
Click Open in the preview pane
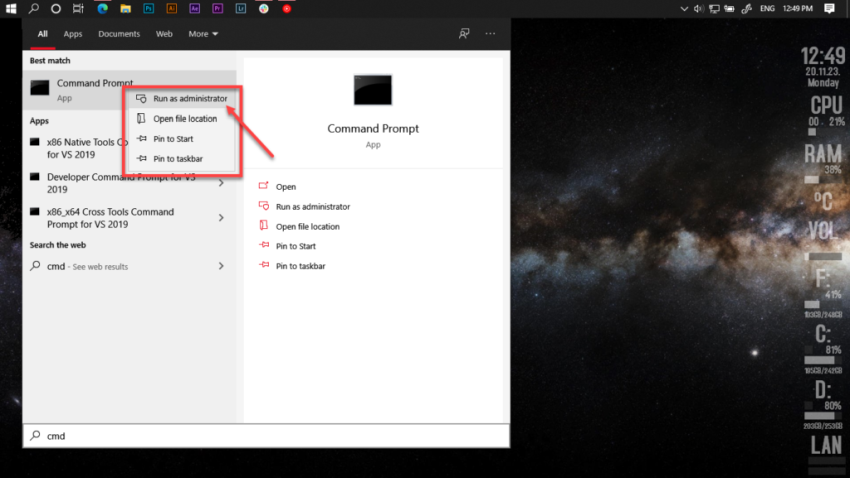pyautogui.click(x=286, y=186)
